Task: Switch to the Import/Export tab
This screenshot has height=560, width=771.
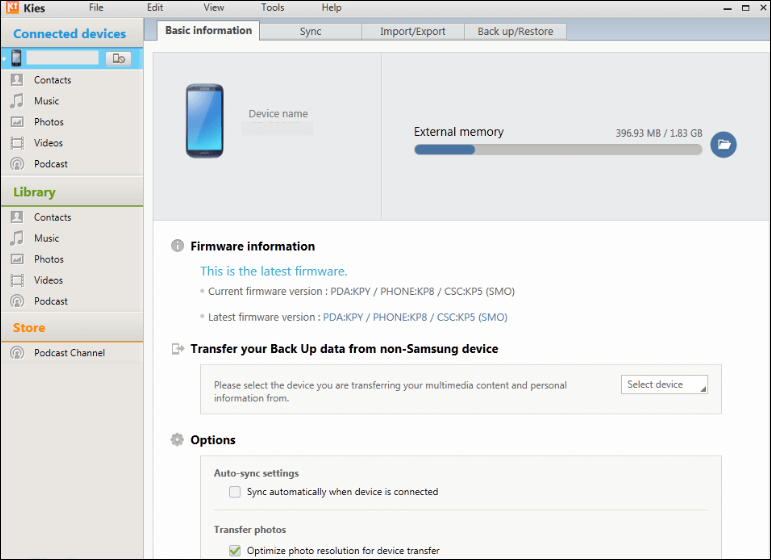Action: tap(413, 31)
